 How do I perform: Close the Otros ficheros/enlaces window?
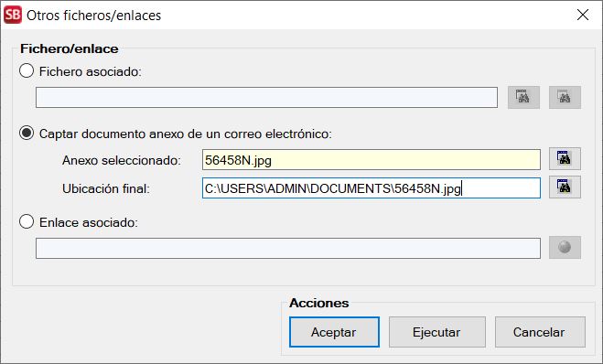[x=583, y=15]
